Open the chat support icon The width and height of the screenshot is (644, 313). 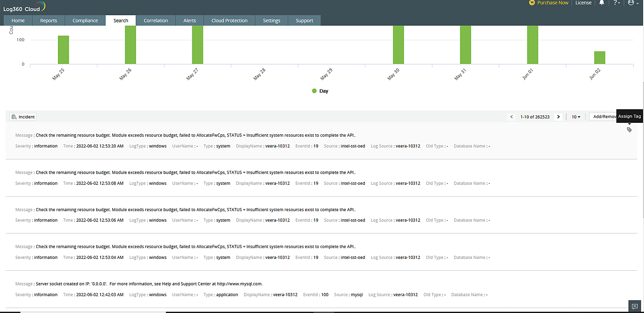click(x=635, y=306)
